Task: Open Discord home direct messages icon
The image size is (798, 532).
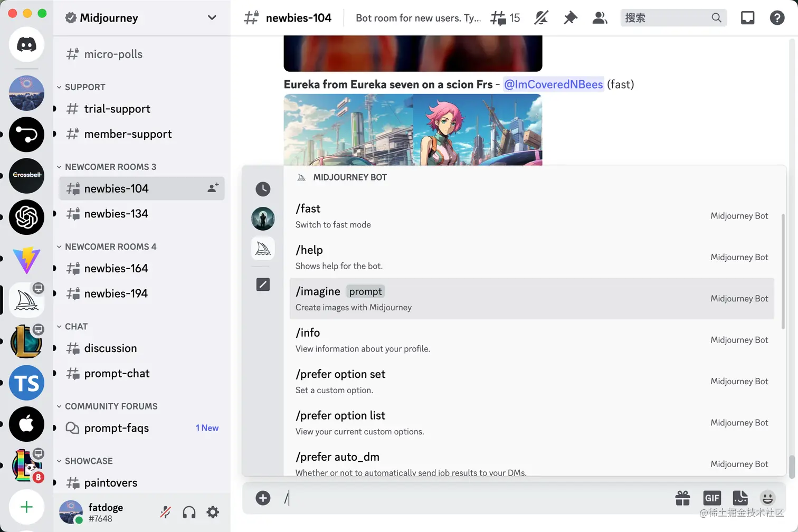Action: pos(26,44)
